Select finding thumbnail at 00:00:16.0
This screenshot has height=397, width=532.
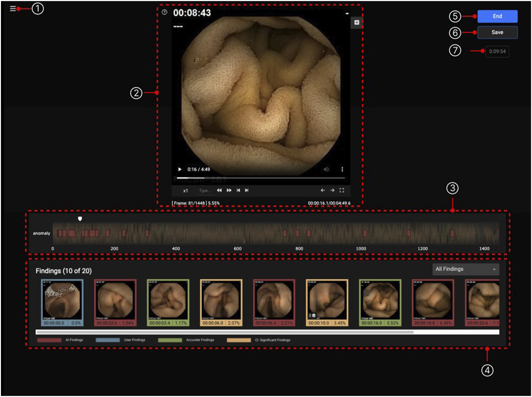[380, 303]
